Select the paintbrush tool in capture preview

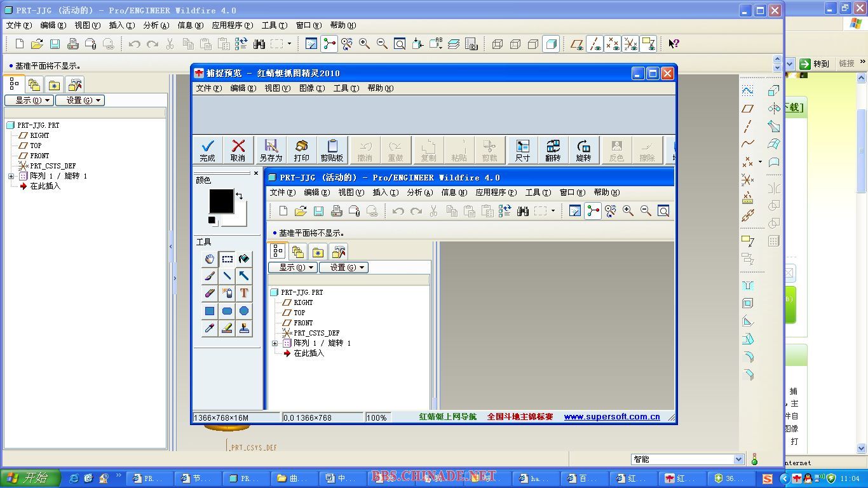pyautogui.click(x=210, y=276)
